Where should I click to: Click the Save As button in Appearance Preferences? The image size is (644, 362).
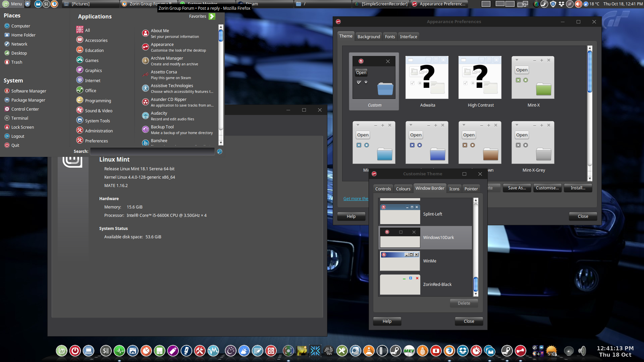[x=517, y=187]
